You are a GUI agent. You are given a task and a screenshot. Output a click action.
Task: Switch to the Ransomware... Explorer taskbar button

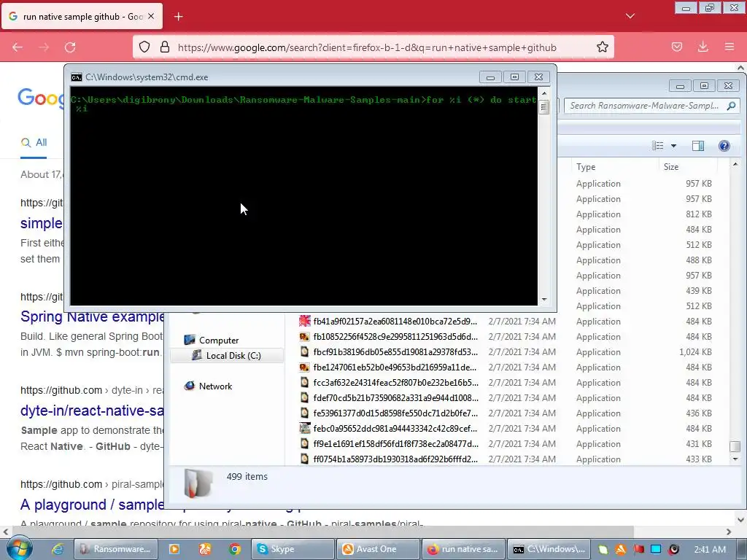pyautogui.click(x=115, y=549)
